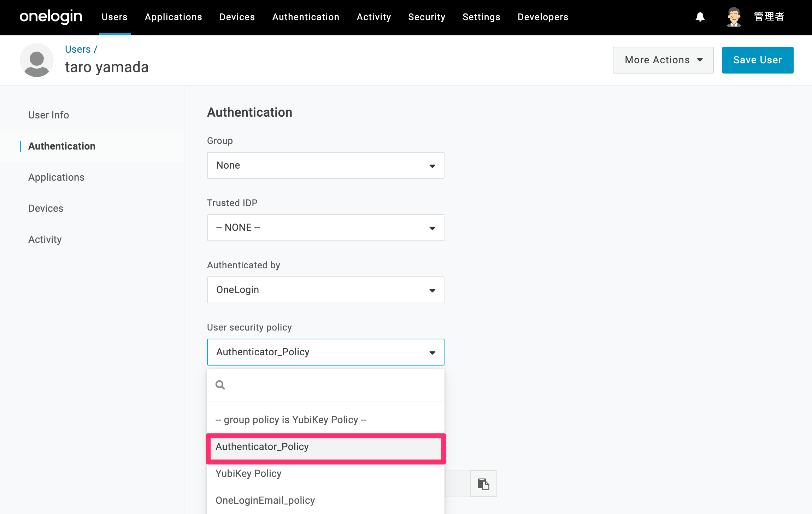Open the Security top menu
Viewport: 812px width, 514px height.
[x=427, y=17]
